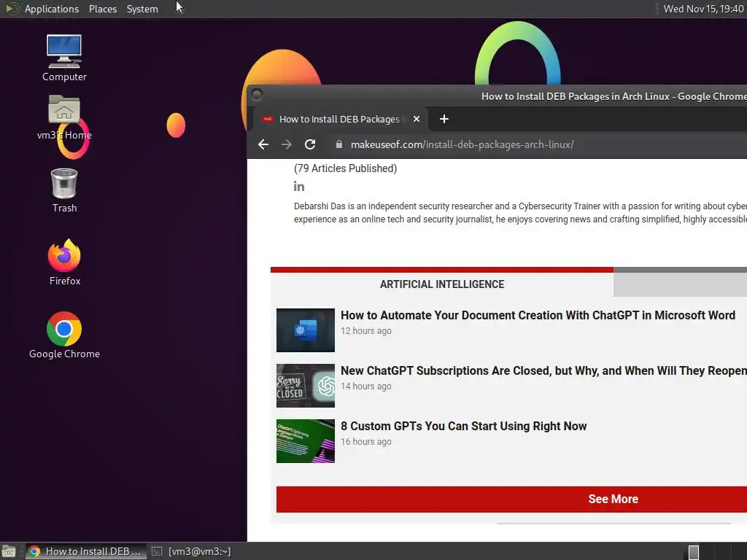Click the See More button
This screenshot has width=747, height=560.
pyautogui.click(x=511, y=499)
